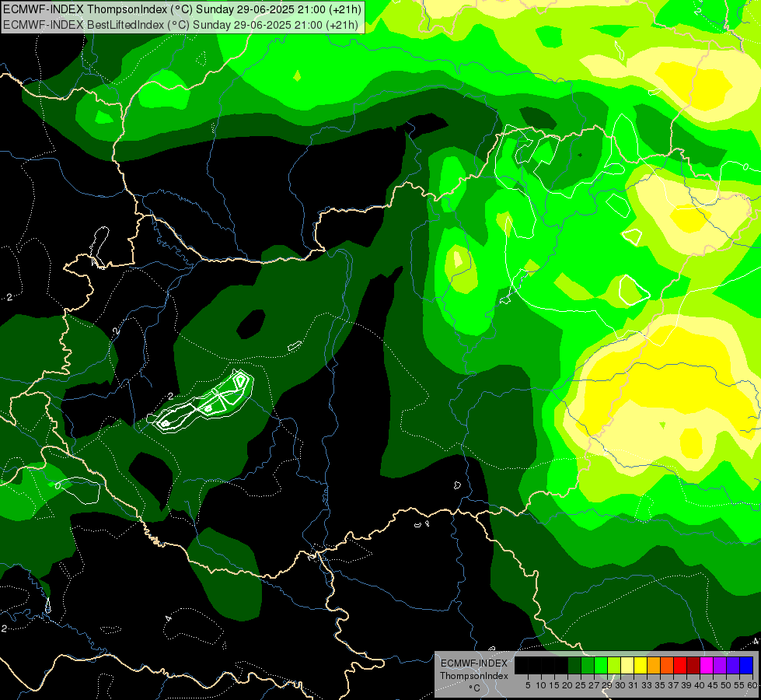761x700 pixels.
Task: Click the ECMWF-INDEX ThompsonIndex title line
Action: point(182,9)
